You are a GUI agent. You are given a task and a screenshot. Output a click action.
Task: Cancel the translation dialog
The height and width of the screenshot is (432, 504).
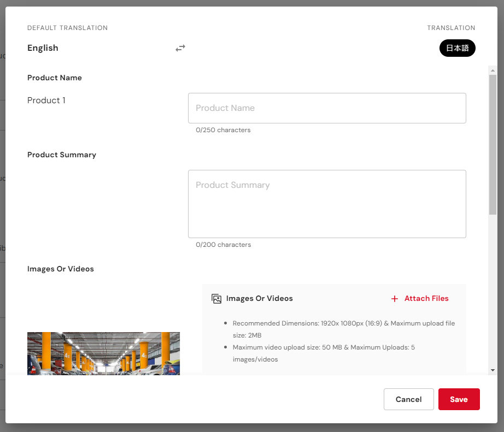coord(408,399)
